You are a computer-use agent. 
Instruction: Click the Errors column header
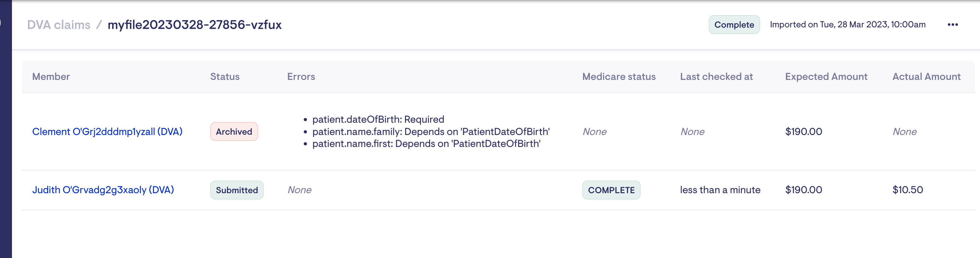pos(301,76)
